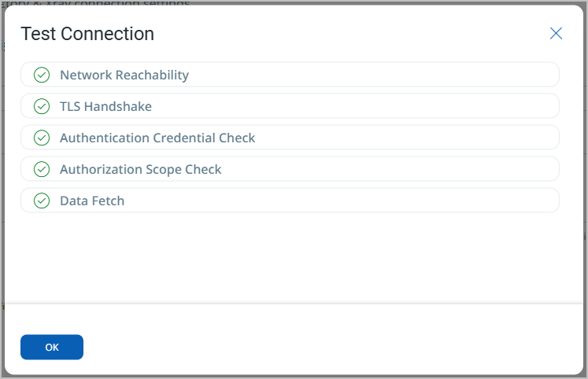Confirm results with the OK button
The height and width of the screenshot is (379, 588).
(x=52, y=348)
